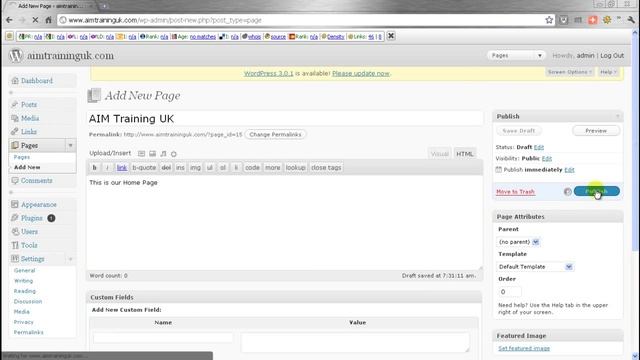The width and height of the screenshot is (640, 360).
Task: Open Discussion settings
Action: [x=28, y=301]
